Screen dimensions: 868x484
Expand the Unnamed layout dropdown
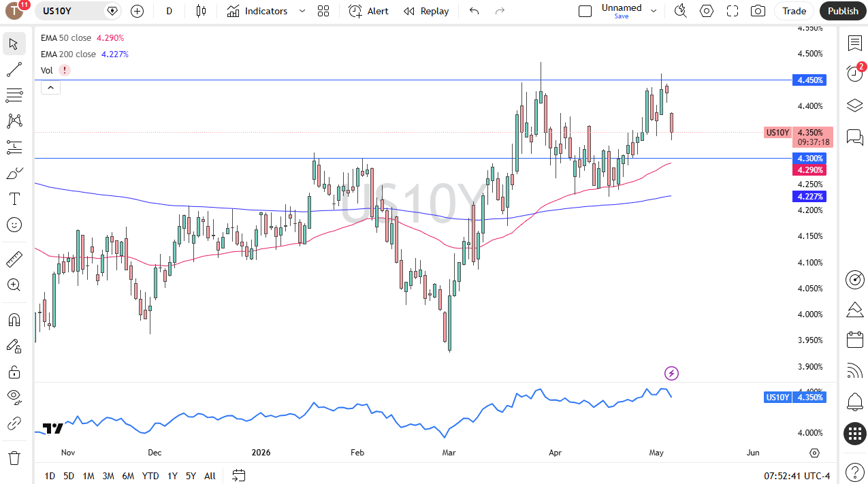[654, 11]
